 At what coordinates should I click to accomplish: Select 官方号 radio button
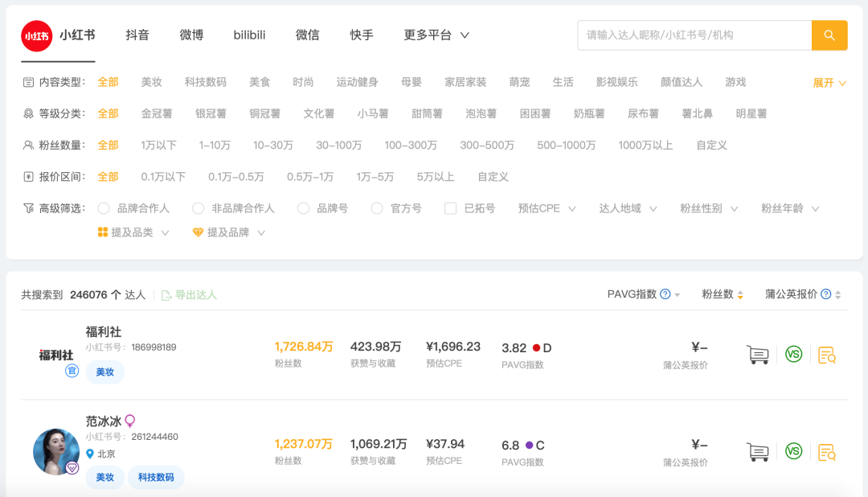(377, 208)
